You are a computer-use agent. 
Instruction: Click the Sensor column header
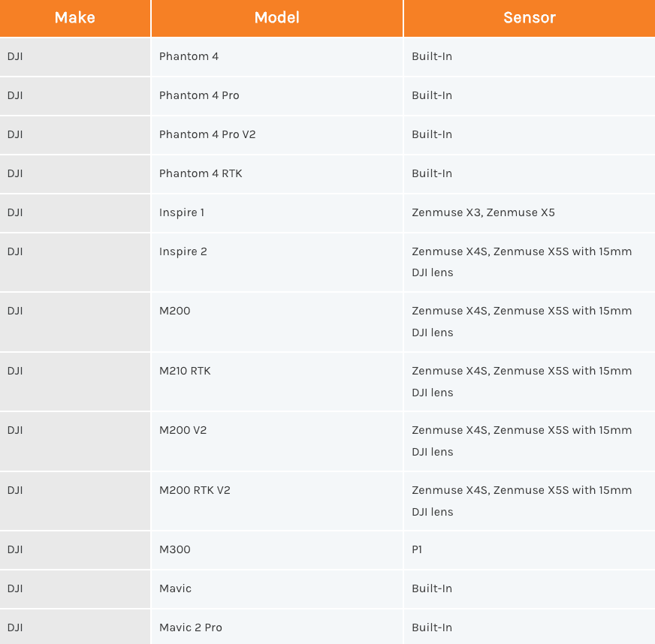click(530, 18)
